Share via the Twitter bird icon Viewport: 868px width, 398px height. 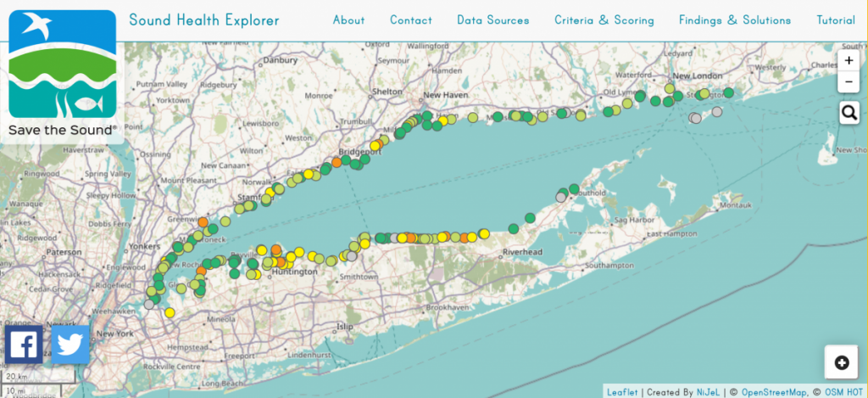pyautogui.click(x=70, y=345)
